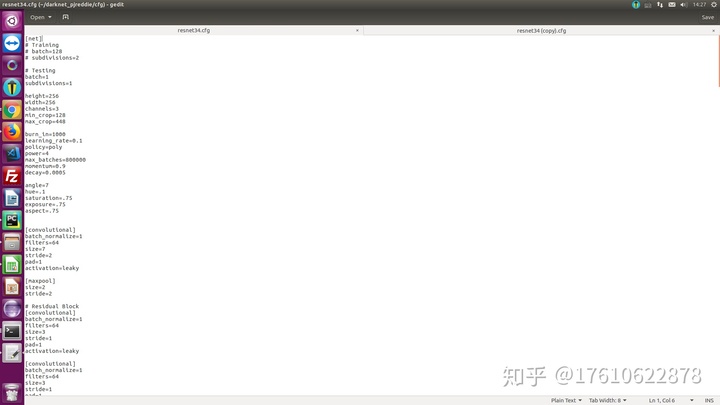
Task: Open the Terminal from the launcher
Action: pyautogui.click(x=12, y=331)
